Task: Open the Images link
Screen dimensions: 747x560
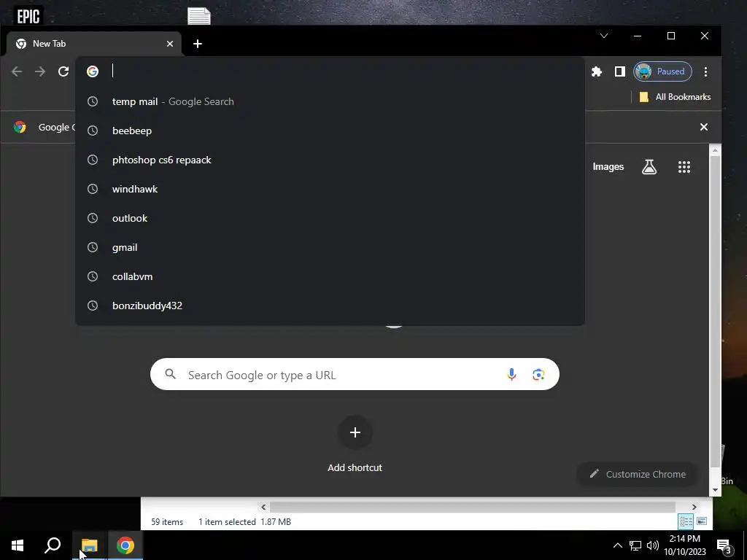Action: 608,167
